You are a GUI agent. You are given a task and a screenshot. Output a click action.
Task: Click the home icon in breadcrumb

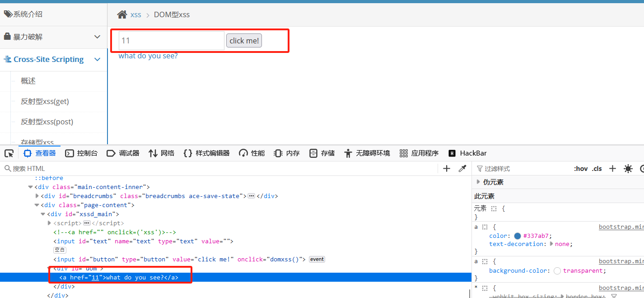pos(122,14)
